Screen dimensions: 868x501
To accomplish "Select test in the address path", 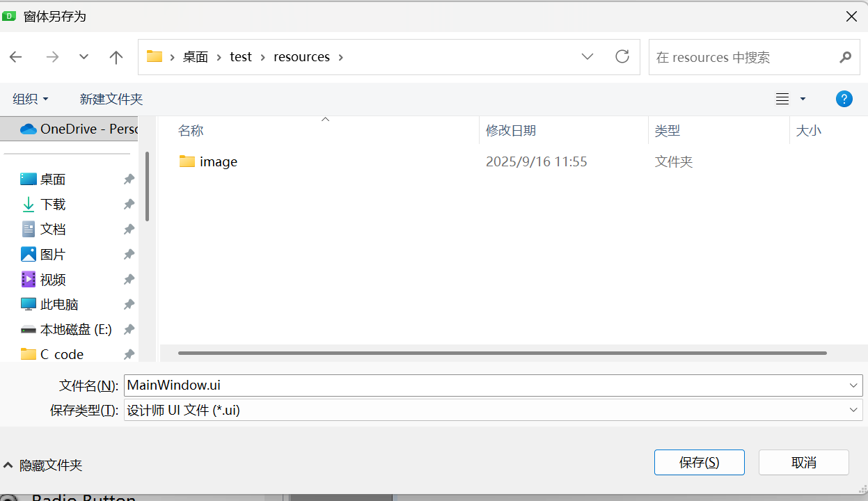I will click(241, 57).
